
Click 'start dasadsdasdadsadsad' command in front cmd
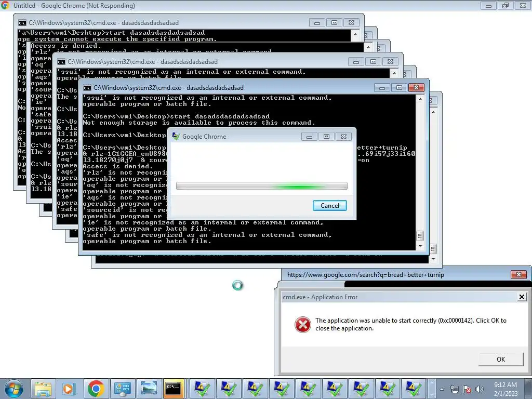[x=220, y=116]
